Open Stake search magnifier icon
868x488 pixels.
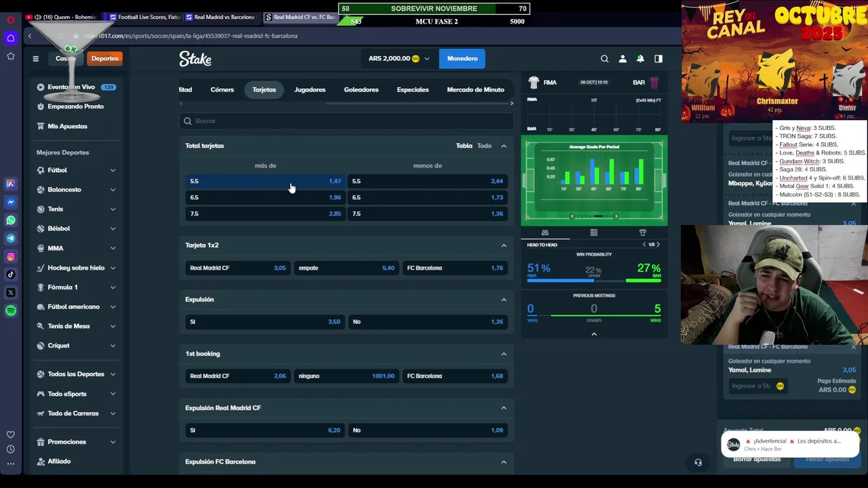(x=604, y=59)
